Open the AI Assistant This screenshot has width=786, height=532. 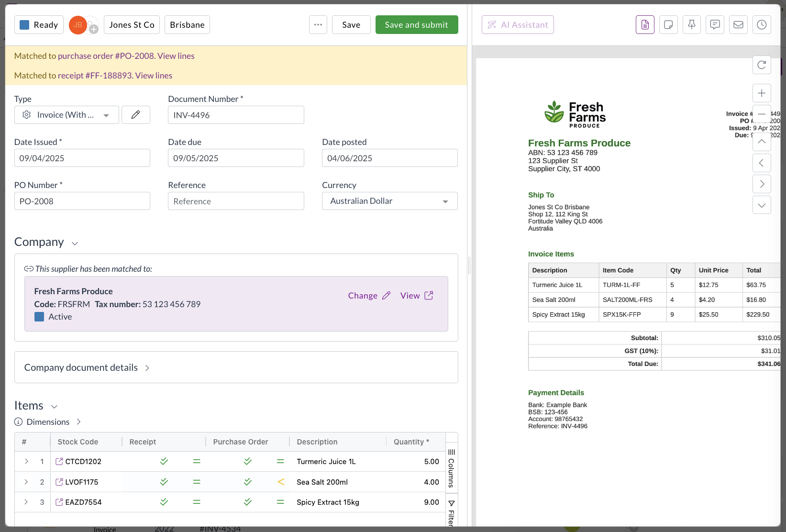click(x=518, y=25)
